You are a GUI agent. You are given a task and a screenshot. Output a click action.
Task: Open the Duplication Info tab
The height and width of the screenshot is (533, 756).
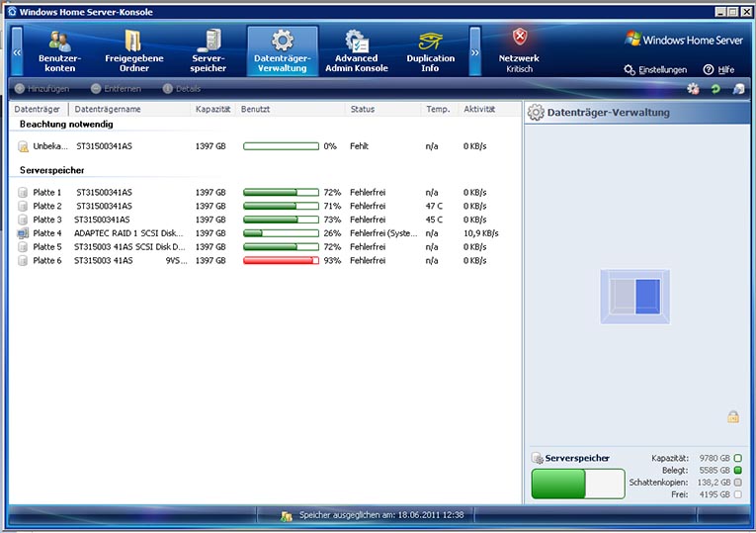click(x=431, y=51)
